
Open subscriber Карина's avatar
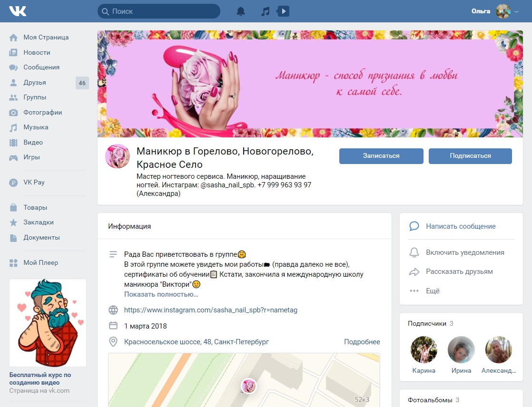point(424,350)
